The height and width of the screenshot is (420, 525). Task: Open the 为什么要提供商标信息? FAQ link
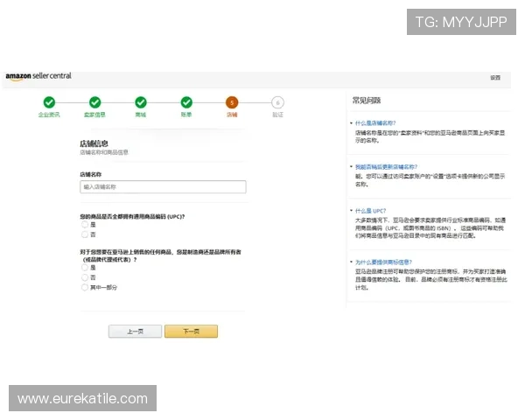383,262
